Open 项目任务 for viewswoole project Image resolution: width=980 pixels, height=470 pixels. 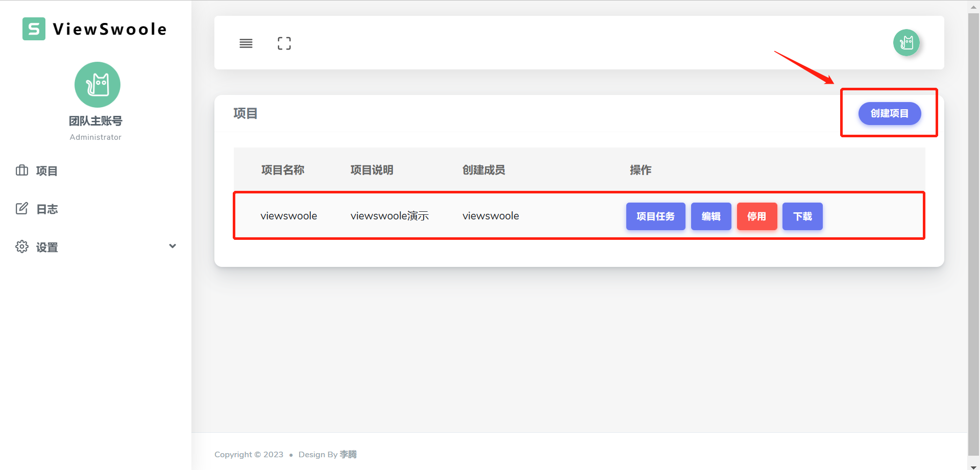(656, 216)
